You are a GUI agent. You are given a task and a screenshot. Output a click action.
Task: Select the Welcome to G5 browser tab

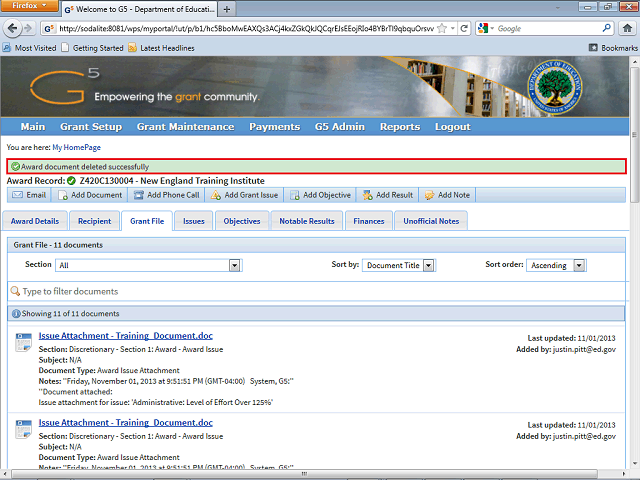(x=139, y=9)
